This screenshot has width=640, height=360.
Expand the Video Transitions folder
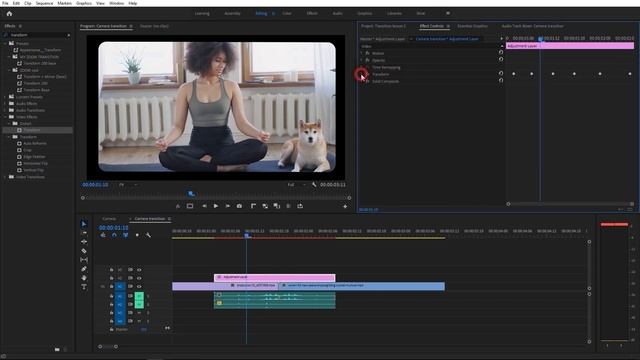(5, 177)
